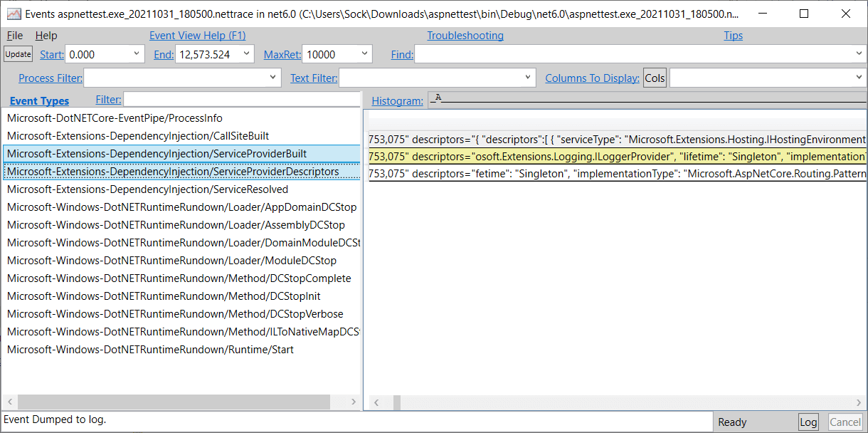Click the Histogram link
Image resolution: width=868 pixels, height=433 pixels.
(397, 101)
